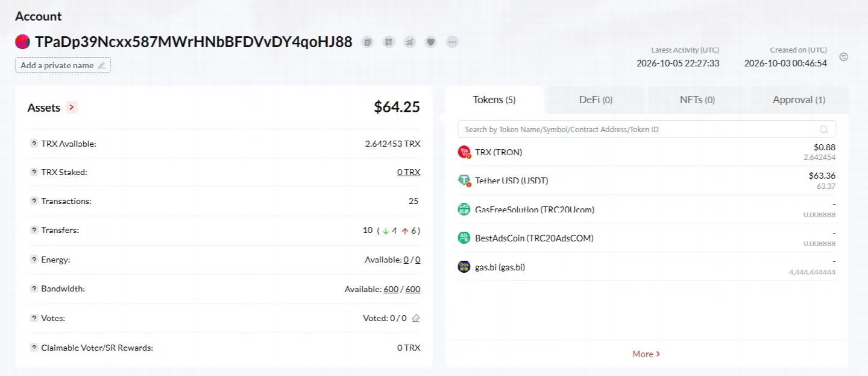
Task: Click the Tether USD token logo
Action: 464,180
